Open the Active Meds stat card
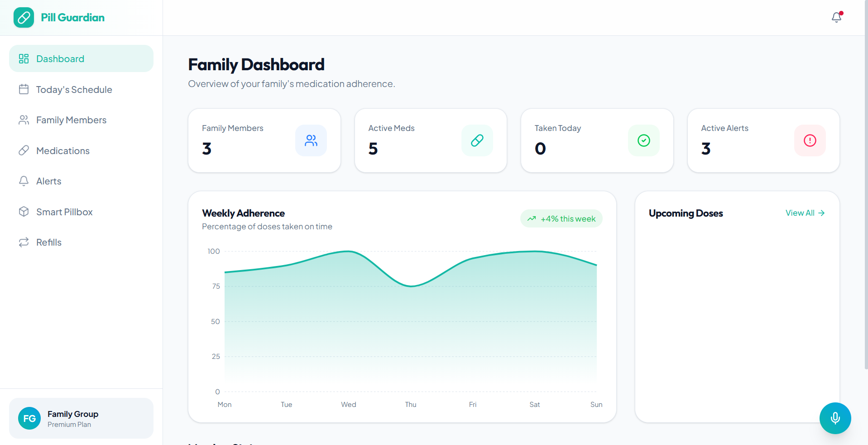868x445 pixels. point(431,140)
